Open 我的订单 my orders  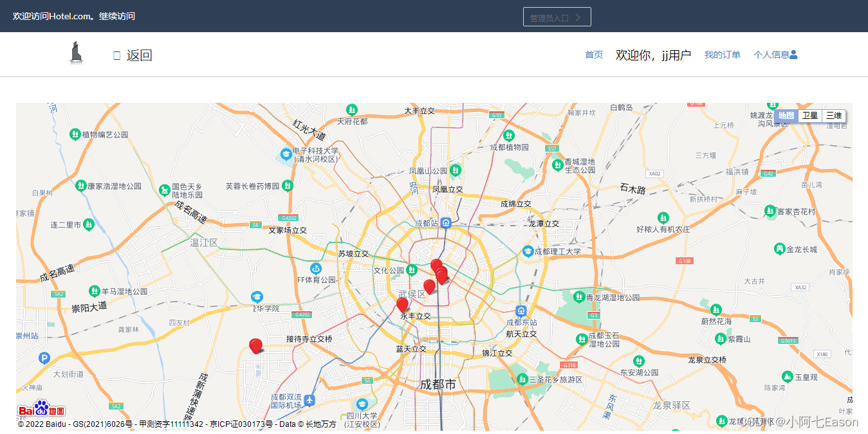pyautogui.click(x=723, y=55)
